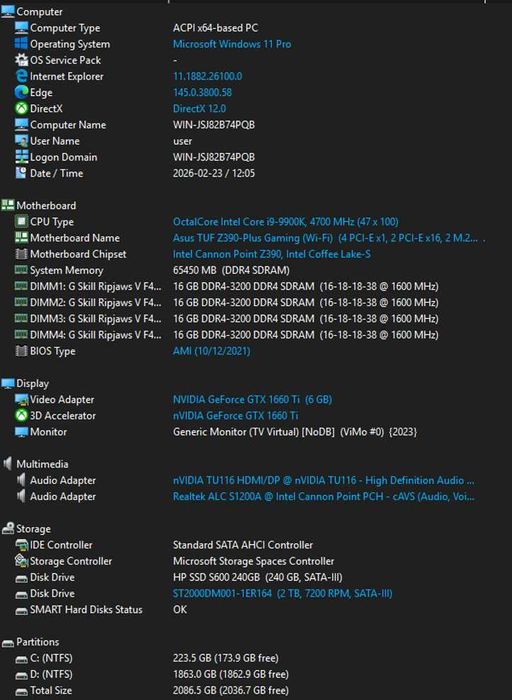Click the Storage Controller row icon
The height and width of the screenshot is (700, 512).
click(x=21, y=561)
